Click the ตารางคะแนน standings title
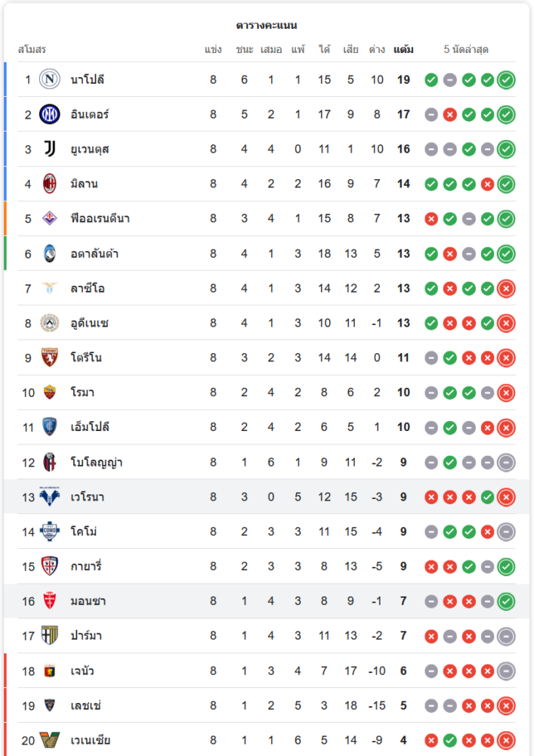 (x=267, y=25)
